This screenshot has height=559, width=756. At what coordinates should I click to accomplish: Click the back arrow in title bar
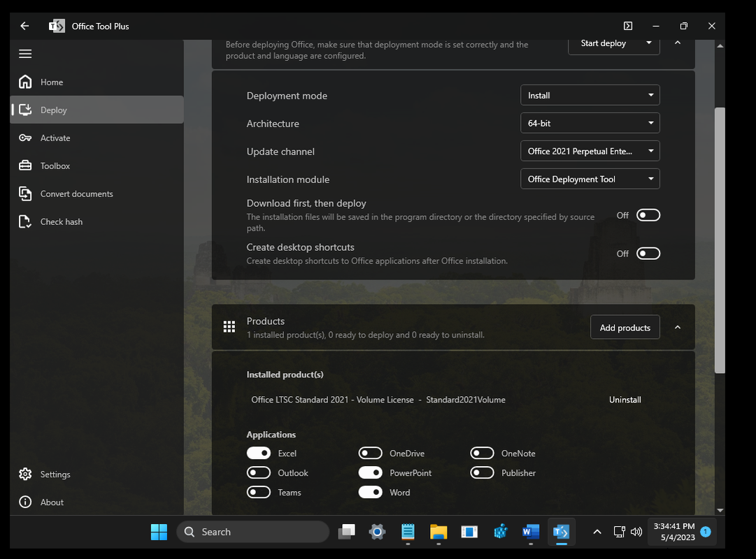[x=24, y=26]
